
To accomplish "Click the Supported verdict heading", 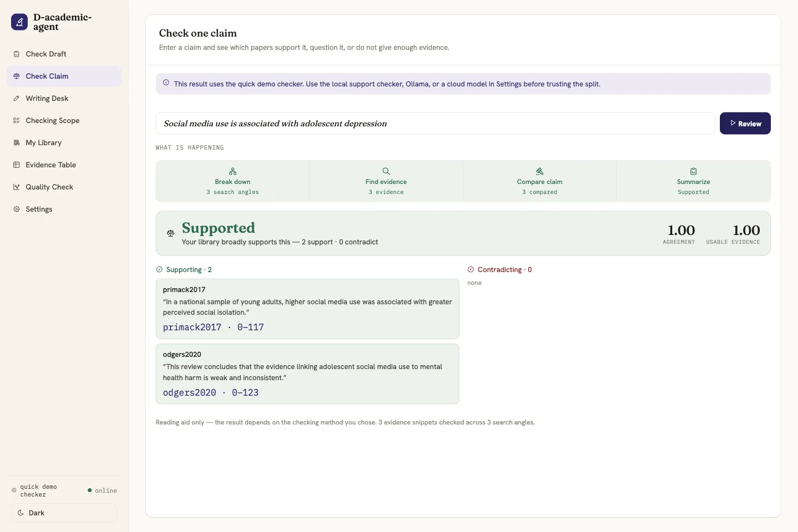I will 218,228.
